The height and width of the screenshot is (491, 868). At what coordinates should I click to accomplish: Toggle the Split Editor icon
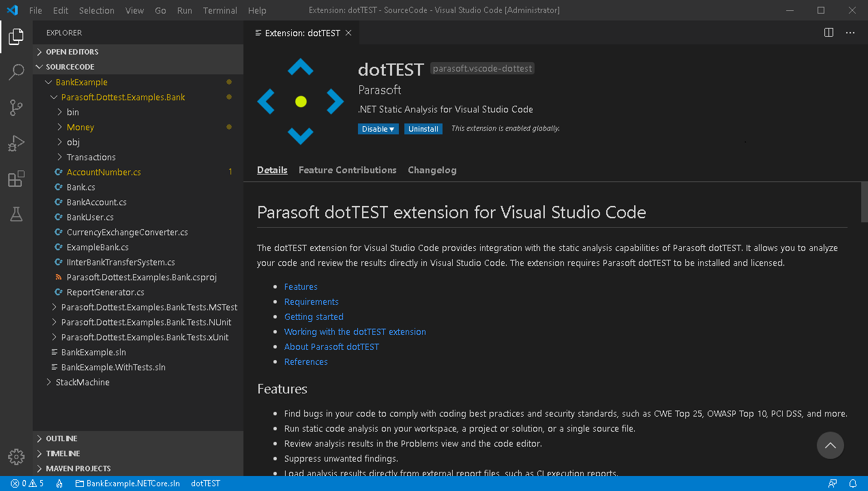coord(828,32)
